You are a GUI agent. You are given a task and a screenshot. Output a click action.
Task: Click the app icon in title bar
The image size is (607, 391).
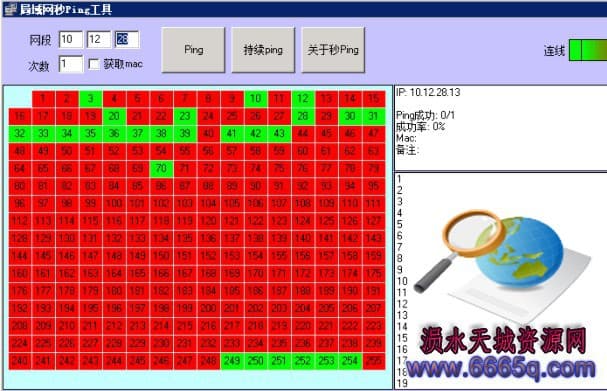(10, 9)
